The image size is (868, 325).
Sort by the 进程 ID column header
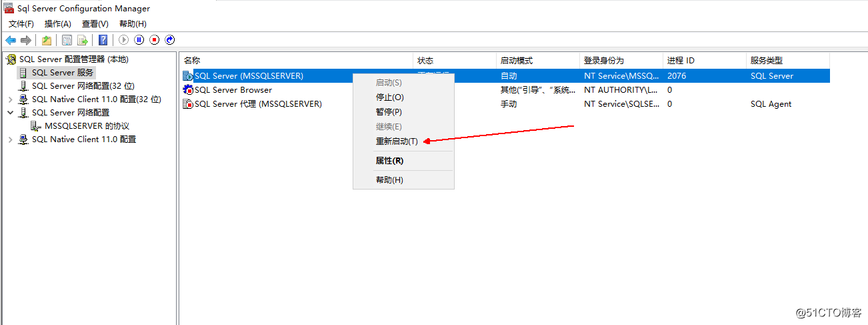pyautogui.click(x=705, y=61)
